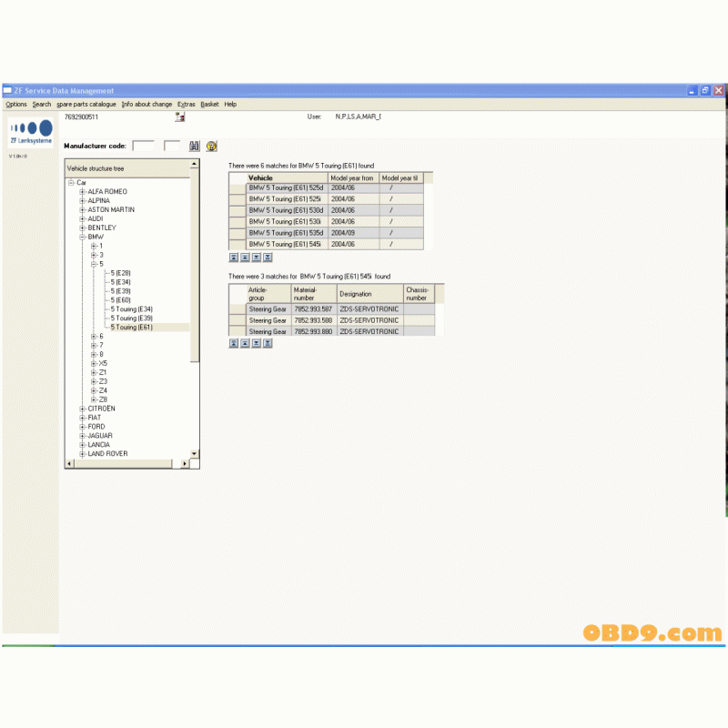
Task: Click material number 7852.993.588
Action: click(313, 320)
